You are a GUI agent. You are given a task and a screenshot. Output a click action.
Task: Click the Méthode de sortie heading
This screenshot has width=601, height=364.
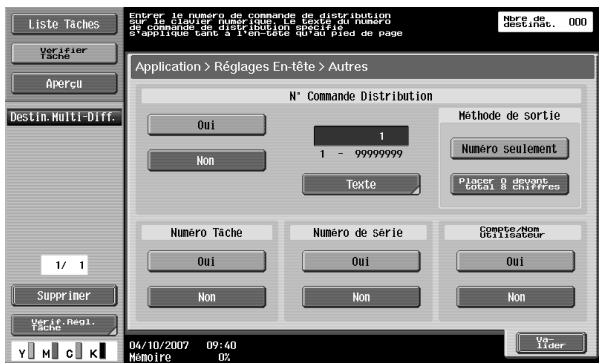509,116
